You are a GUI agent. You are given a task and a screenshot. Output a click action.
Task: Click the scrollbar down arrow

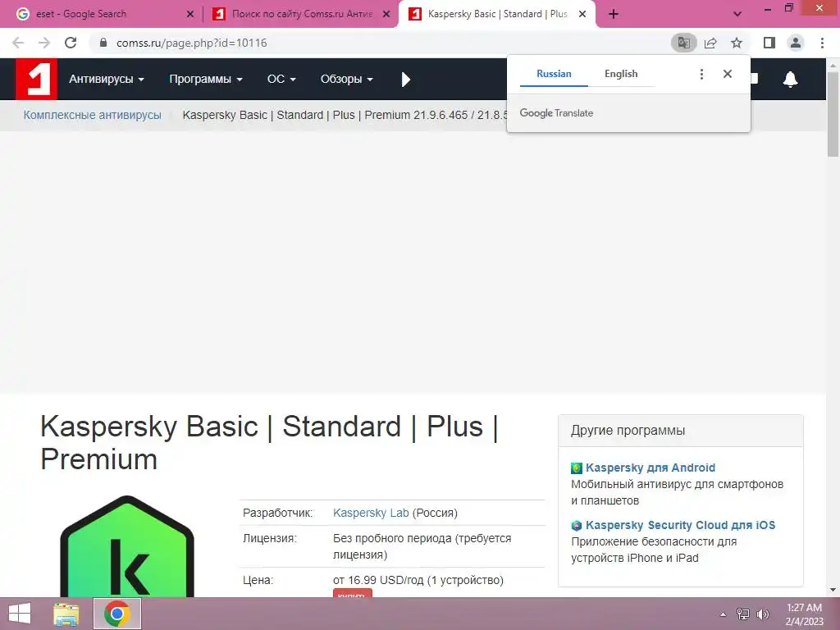point(833,590)
